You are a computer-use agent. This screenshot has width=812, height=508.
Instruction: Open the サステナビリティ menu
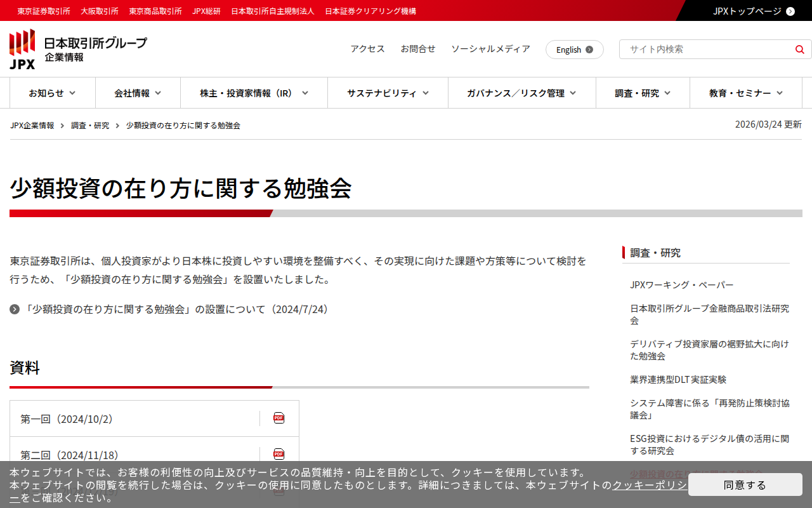[388, 93]
